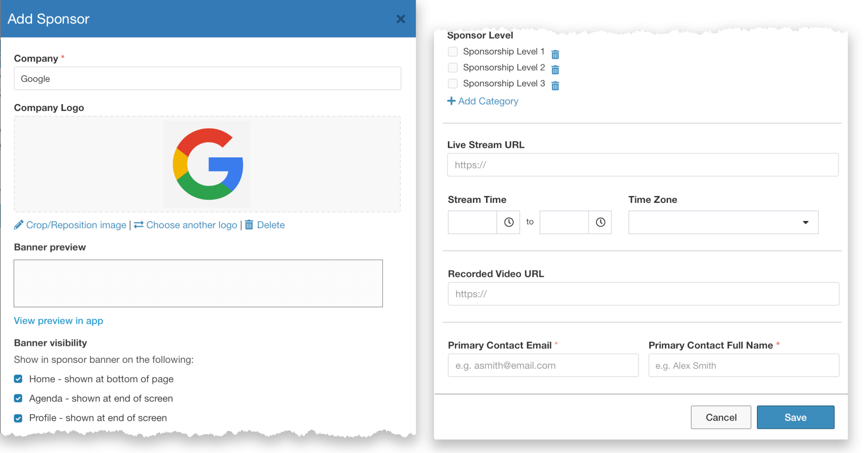Click trash icon beside Sponsorship Level 2
This screenshot has width=868, height=453.
(x=555, y=69)
